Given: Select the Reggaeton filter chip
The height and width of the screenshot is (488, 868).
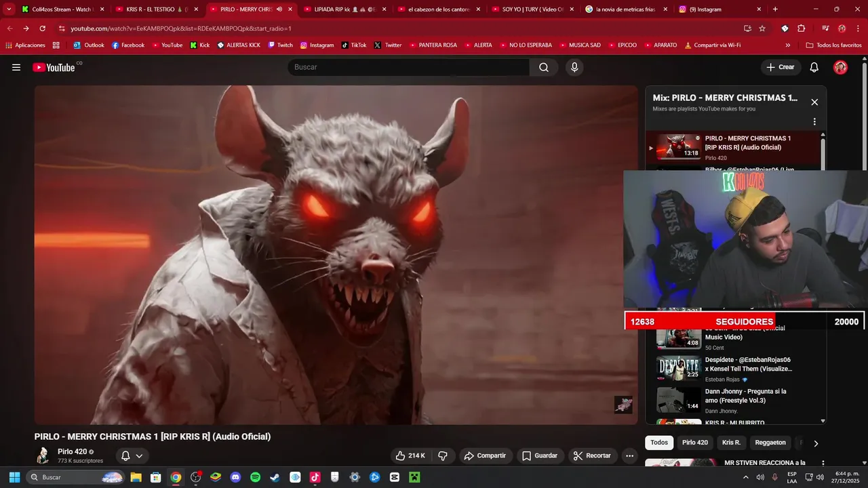Looking at the screenshot, I should 770,443.
